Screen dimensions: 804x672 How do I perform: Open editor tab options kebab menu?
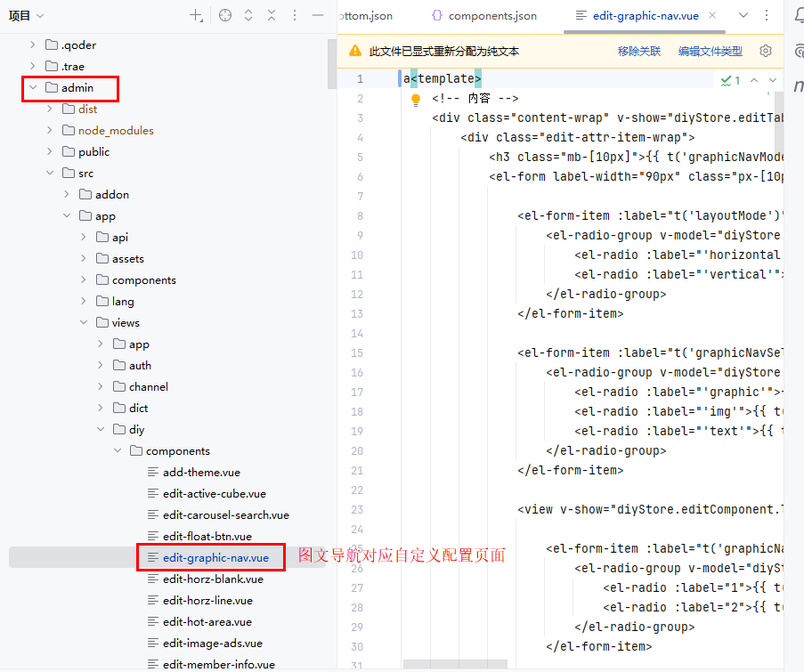[767, 15]
